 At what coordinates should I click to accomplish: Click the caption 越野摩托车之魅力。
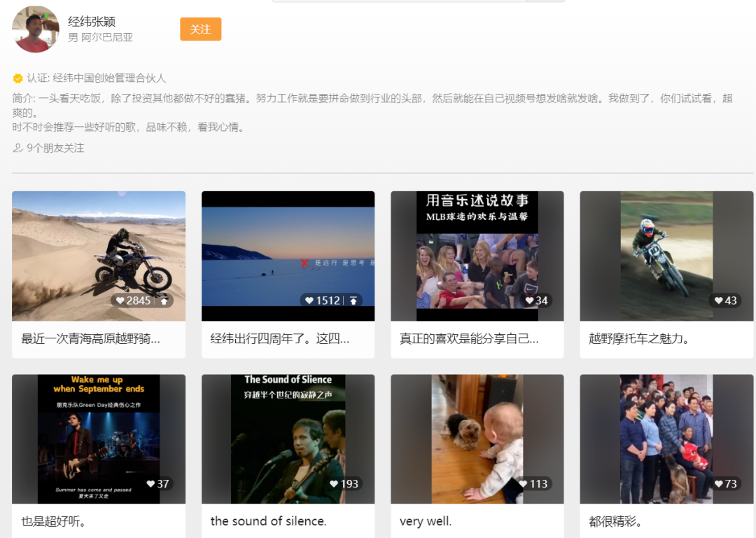(639, 339)
